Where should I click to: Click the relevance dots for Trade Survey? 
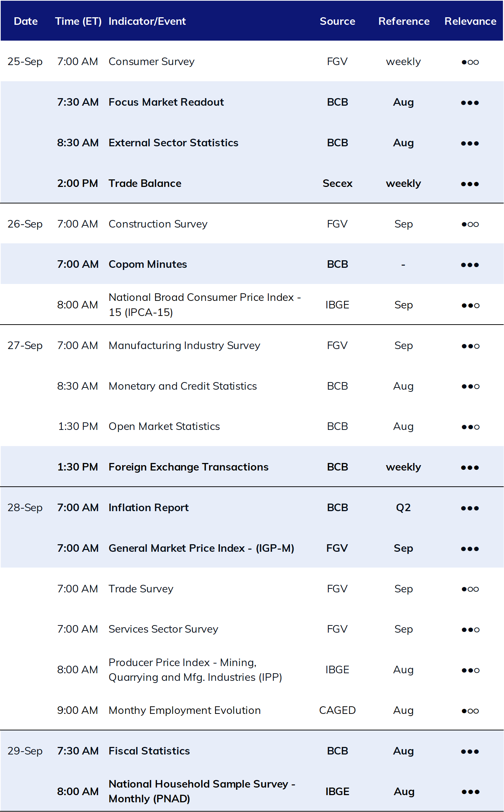[x=470, y=589]
